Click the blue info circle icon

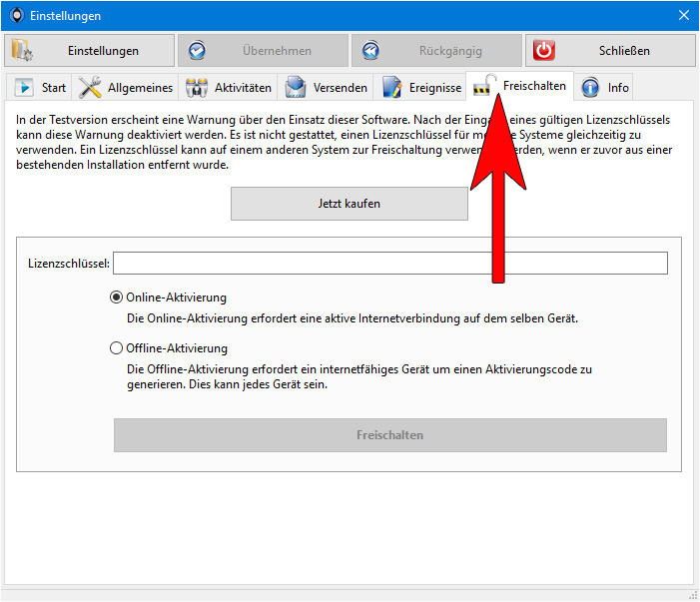pyautogui.click(x=590, y=88)
